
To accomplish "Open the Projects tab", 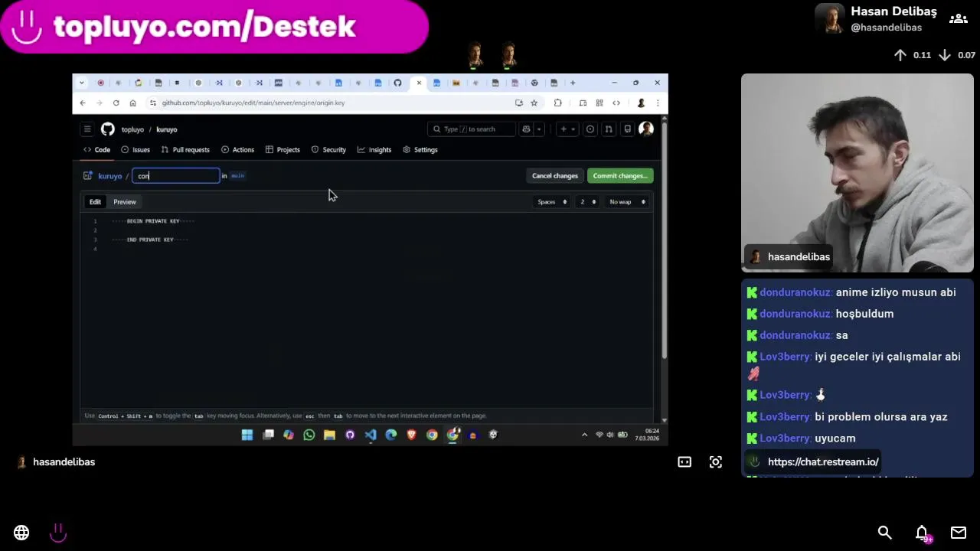I will tap(283, 150).
